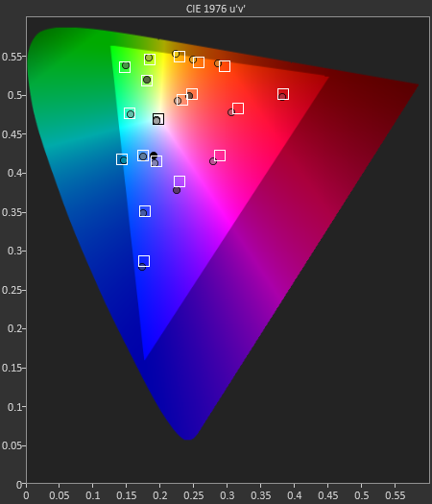Click the measured circle near u' 0.225, v' 0.49
Viewport: 432px width, 504px height.
pos(178,101)
